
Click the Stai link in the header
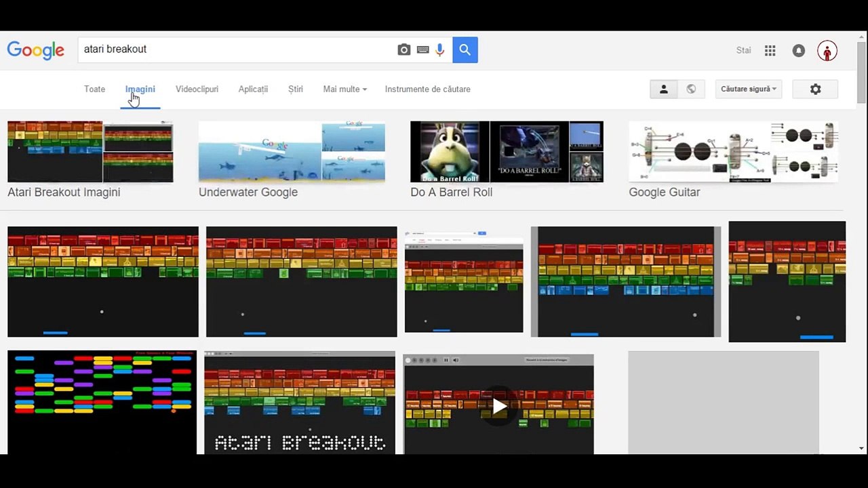[744, 50]
